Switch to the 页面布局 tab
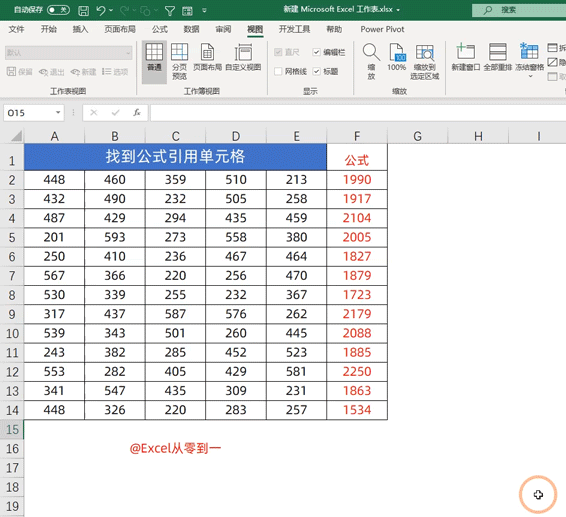Screen dimensions: 566x517 point(120,29)
